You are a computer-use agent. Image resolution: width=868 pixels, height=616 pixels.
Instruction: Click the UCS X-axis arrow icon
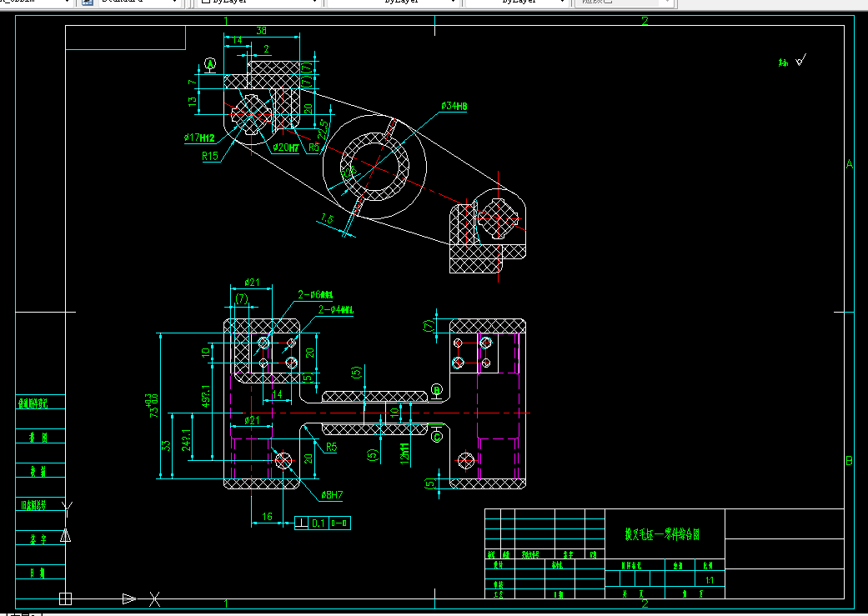point(129,598)
